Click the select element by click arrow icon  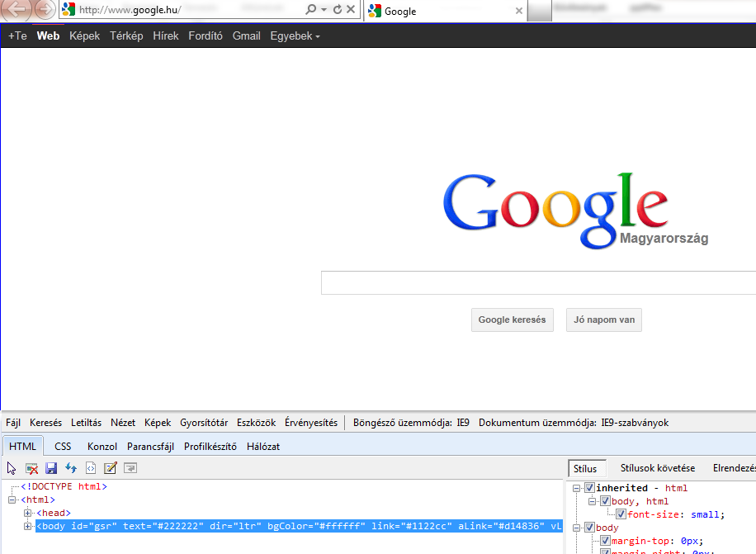pos(12,468)
